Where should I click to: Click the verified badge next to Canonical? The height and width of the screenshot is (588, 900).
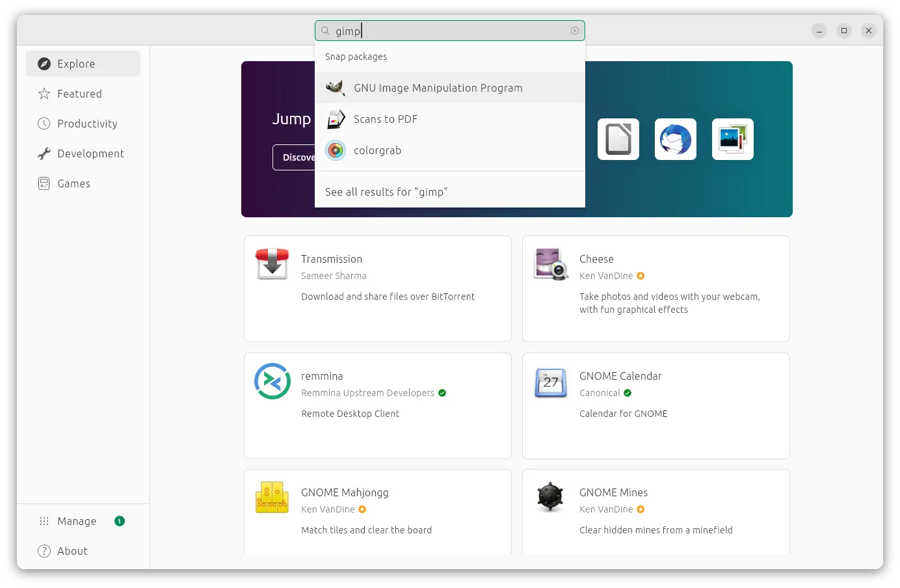[x=628, y=393]
